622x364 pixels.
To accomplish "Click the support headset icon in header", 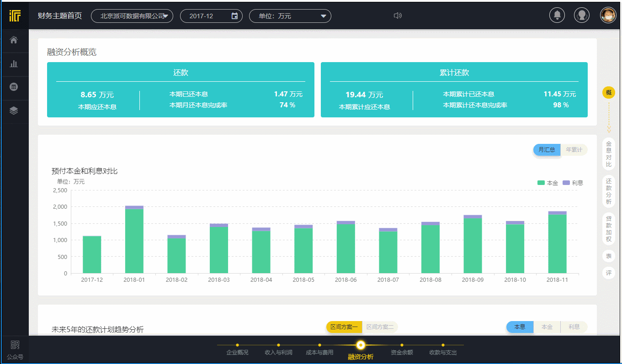I will (581, 16).
